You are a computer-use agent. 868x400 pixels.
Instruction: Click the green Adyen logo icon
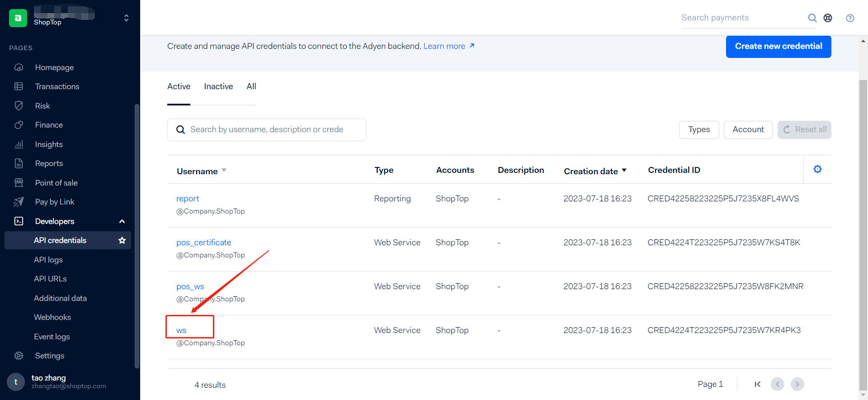tap(18, 18)
